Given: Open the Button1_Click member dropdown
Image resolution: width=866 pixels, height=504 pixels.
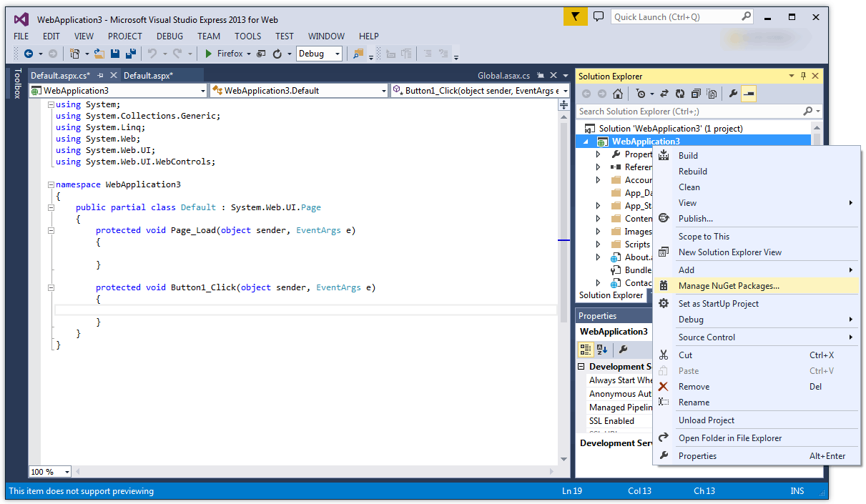Looking at the screenshot, I should [566, 91].
